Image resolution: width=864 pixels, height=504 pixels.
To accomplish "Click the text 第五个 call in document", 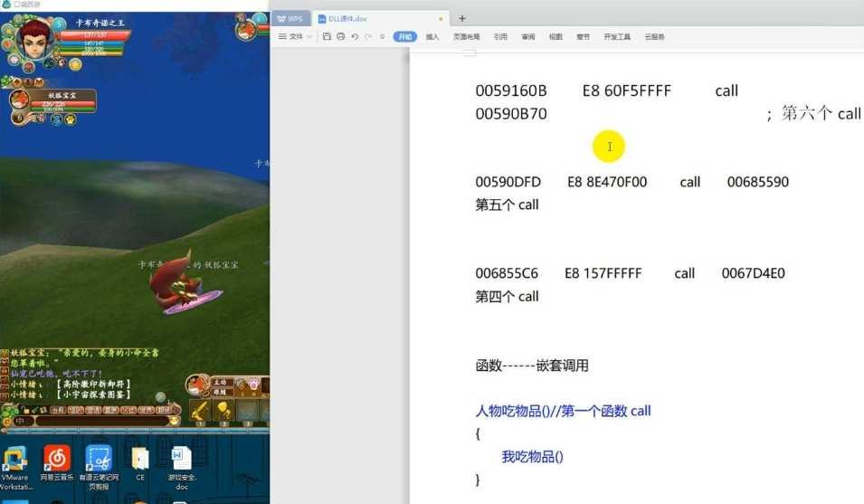I will point(507,204).
